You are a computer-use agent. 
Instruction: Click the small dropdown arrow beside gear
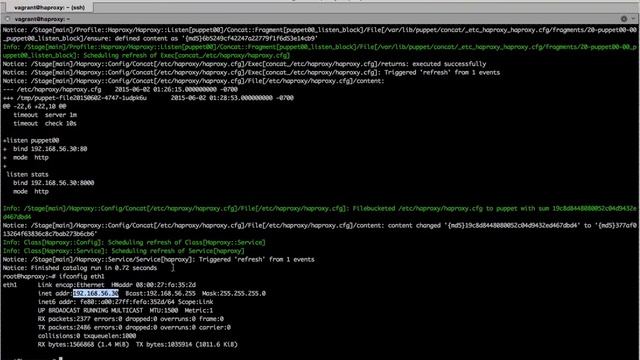(x=633, y=19)
